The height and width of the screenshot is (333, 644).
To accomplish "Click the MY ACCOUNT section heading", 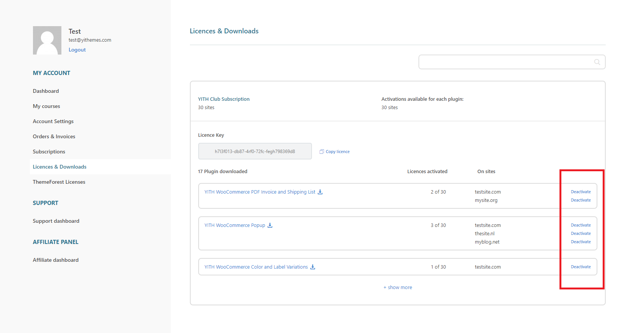I will (52, 73).
